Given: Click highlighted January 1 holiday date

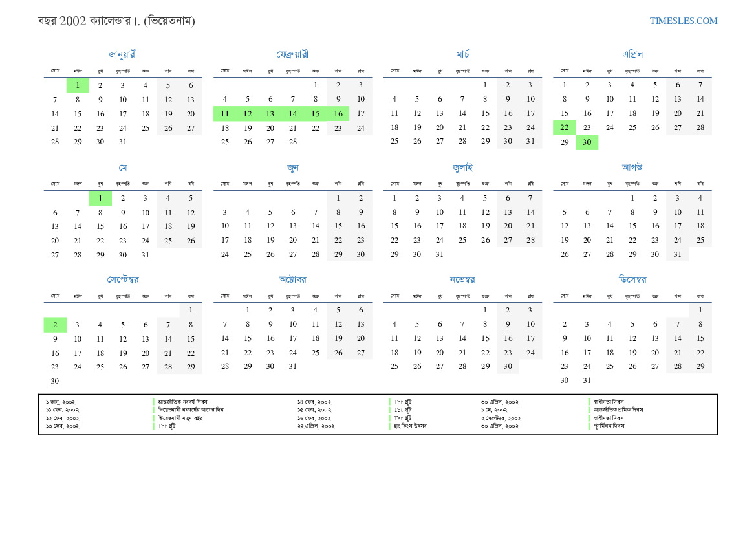Looking at the screenshot, I should click(78, 85).
